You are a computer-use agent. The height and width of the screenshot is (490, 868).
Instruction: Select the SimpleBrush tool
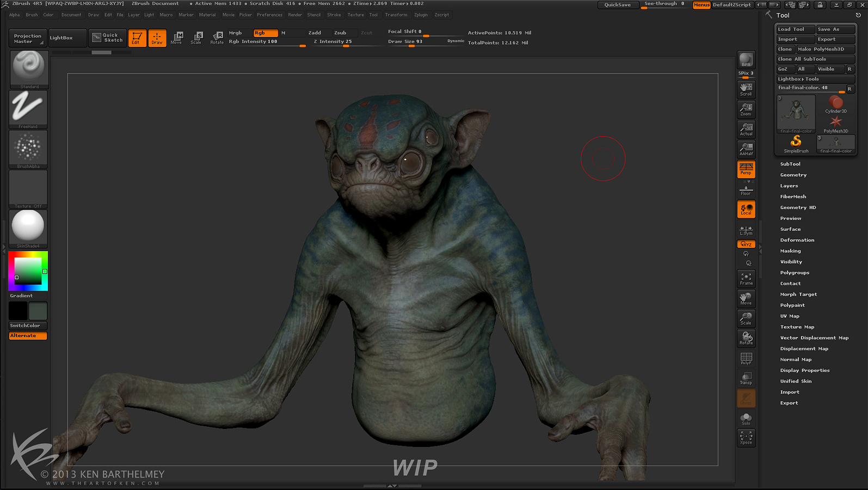[x=796, y=144]
